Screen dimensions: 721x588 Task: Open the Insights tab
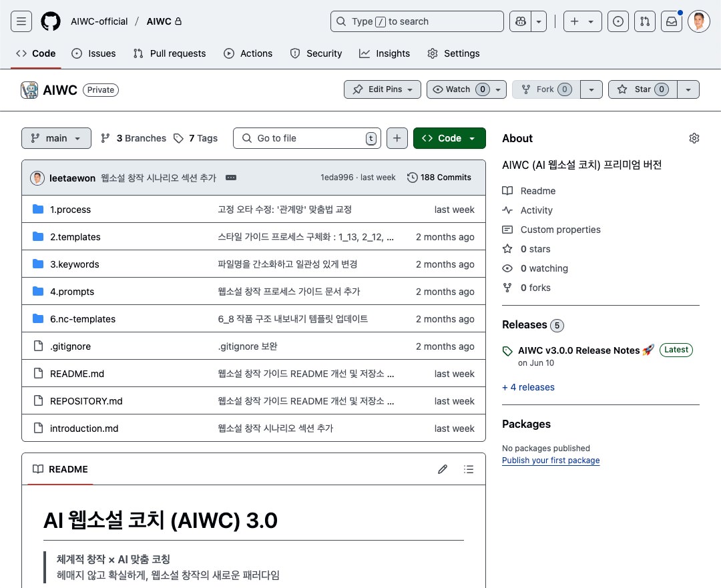coord(385,53)
